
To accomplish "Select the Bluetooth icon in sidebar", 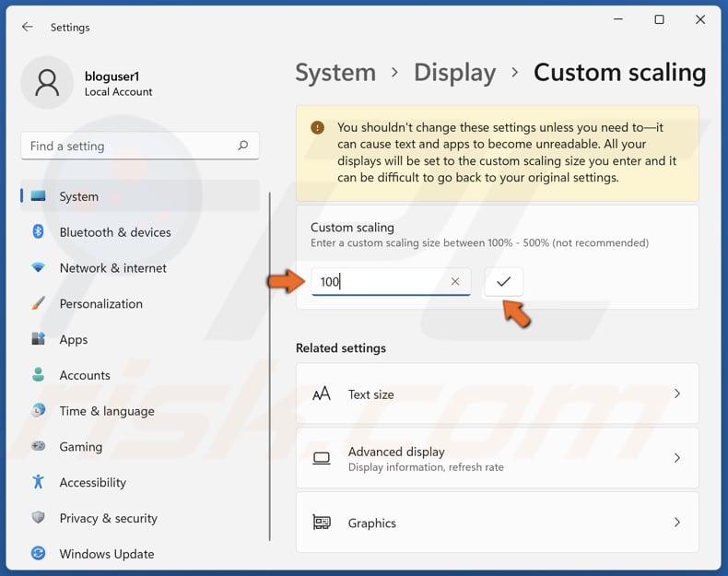I will pyautogui.click(x=38, y=231).
